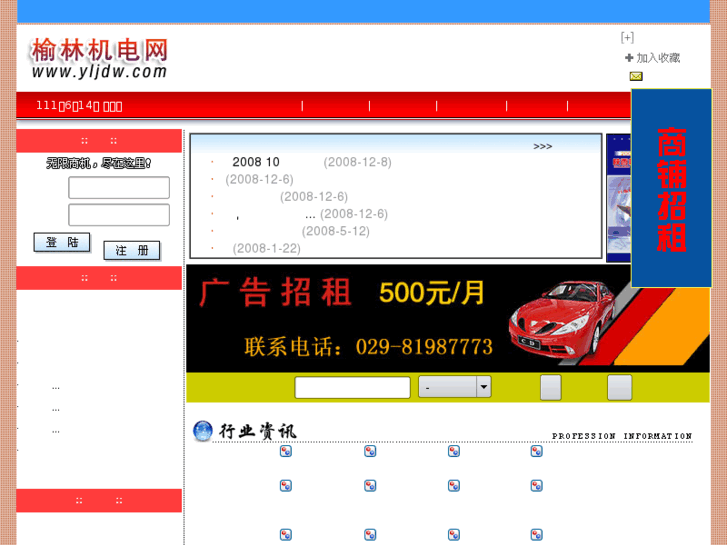Click the [+] icon at the top right

[x=627, y=37]
